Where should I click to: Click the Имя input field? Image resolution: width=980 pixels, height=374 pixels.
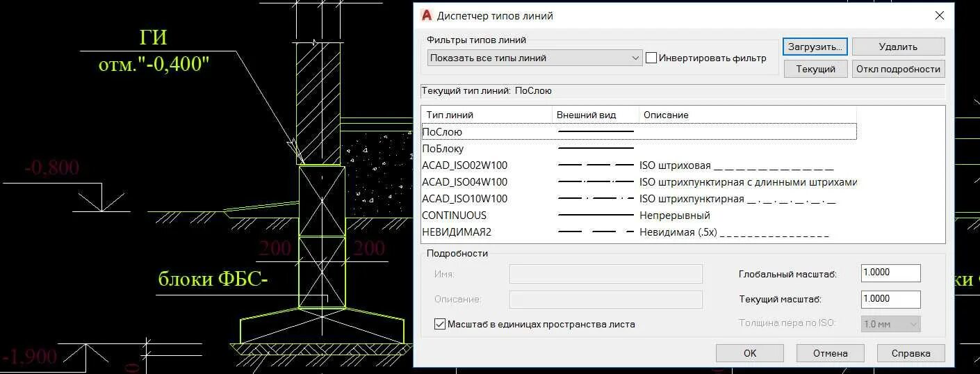[x=605, y=274]
